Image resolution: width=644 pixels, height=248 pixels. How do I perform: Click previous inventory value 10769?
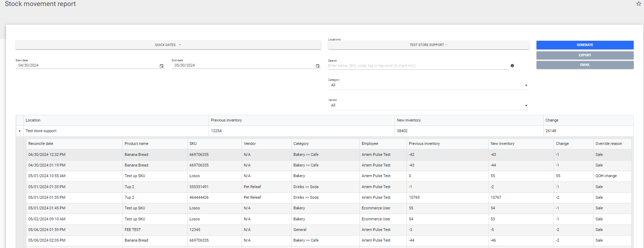pos(414,198)
